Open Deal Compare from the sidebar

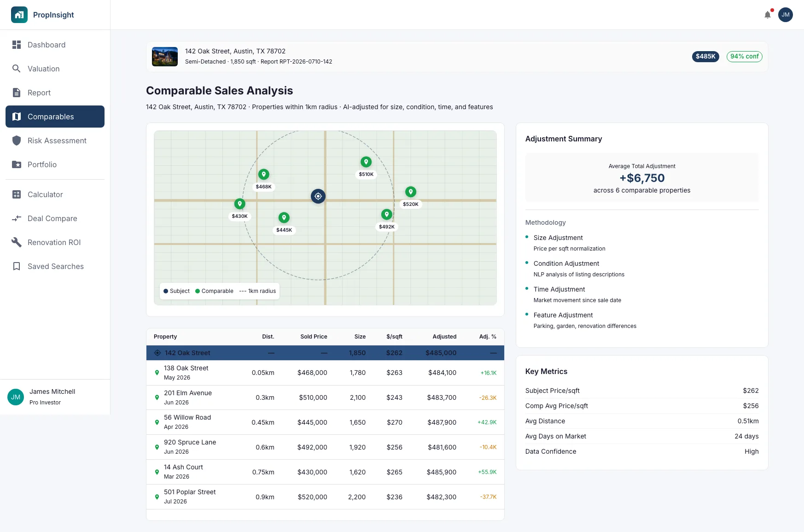(x=55, y=218)
